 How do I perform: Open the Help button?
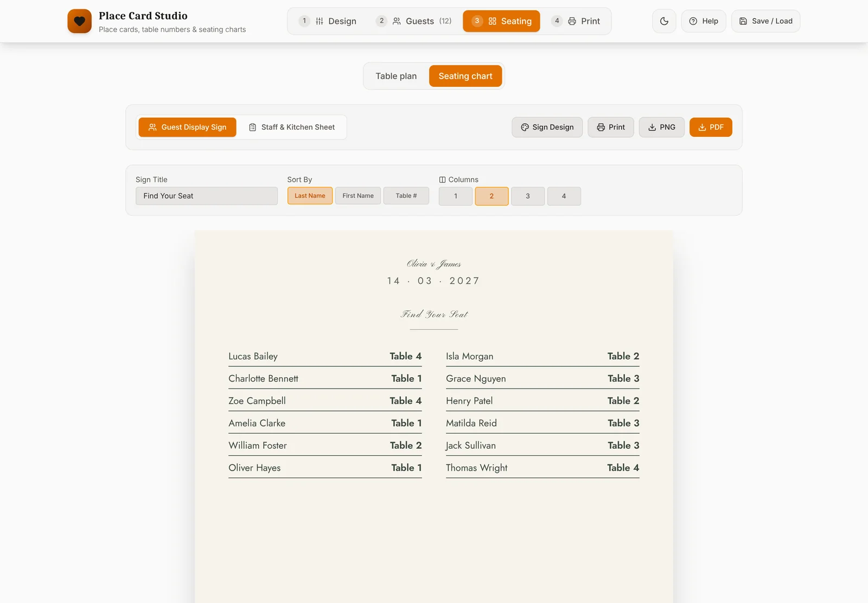click(704, 21)
